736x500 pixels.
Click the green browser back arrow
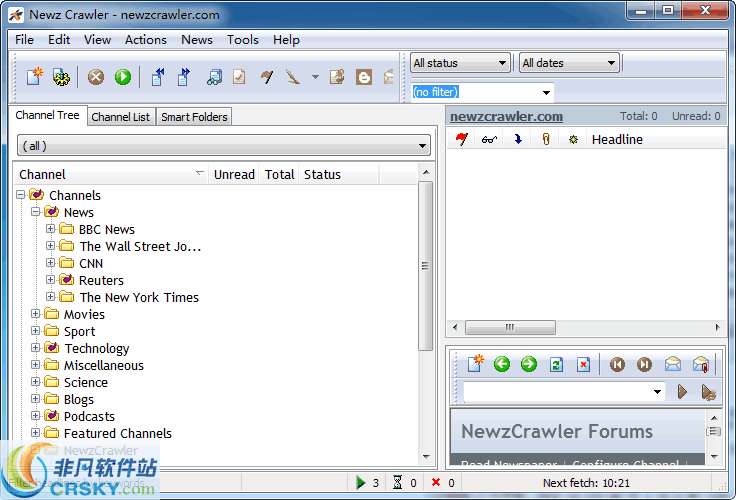pos(502,364)
